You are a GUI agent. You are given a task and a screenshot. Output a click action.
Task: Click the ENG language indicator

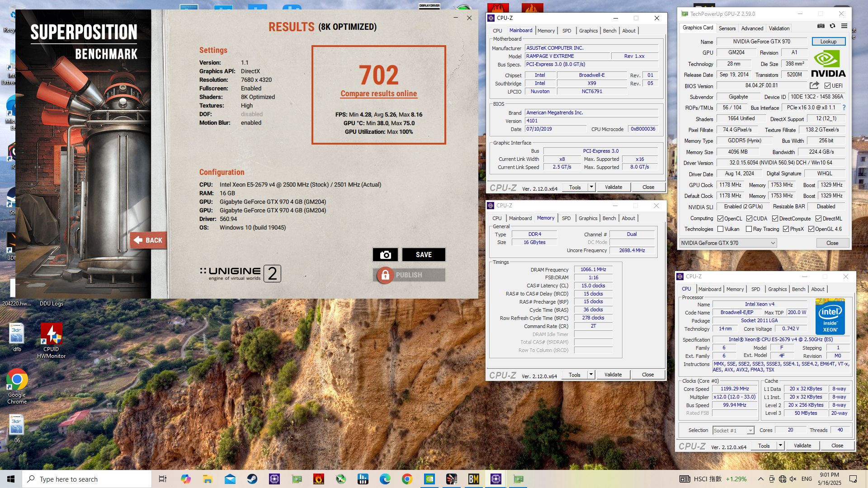[x=807, y=479]
